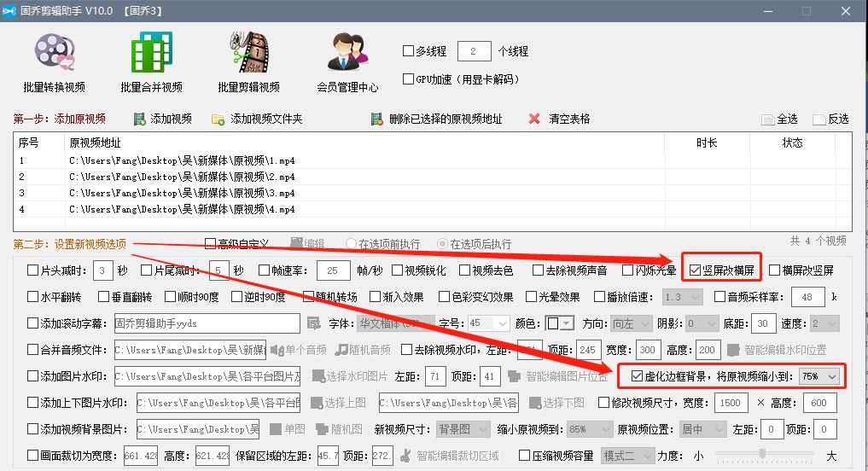Open the subtitle 颜色 color picker
Image resolution: width=868 pixels, height=471 pixels.
click(x=559, y=323)
